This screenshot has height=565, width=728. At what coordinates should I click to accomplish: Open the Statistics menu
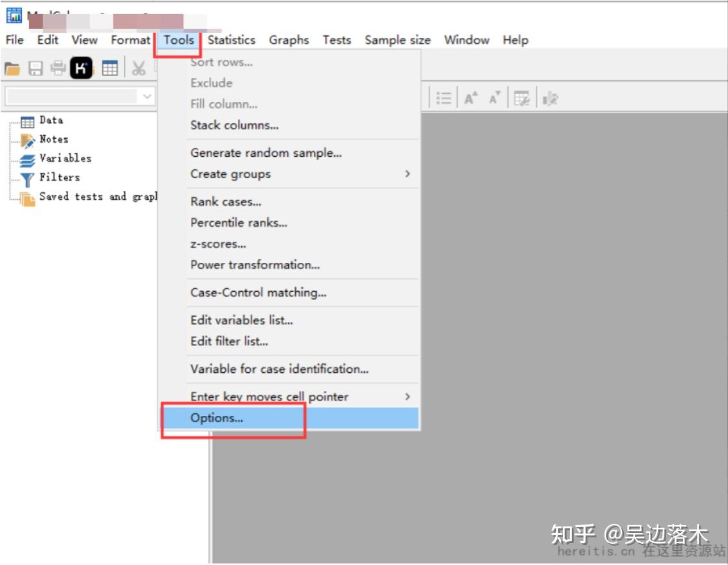[x=232, y=40]
